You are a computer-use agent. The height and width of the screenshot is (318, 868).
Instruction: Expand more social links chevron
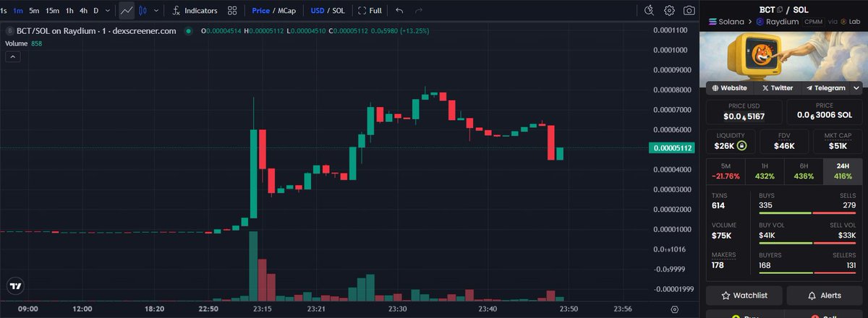pos(856,88)
